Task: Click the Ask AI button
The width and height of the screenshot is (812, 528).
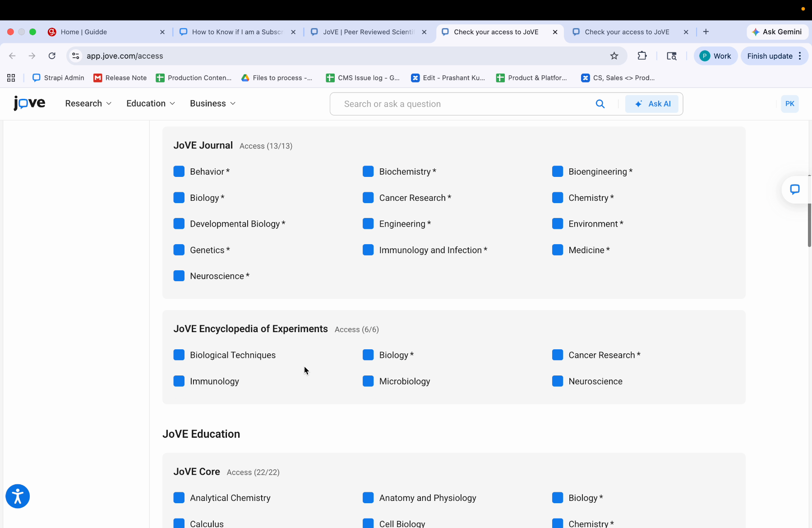Action: coord(652,104)
